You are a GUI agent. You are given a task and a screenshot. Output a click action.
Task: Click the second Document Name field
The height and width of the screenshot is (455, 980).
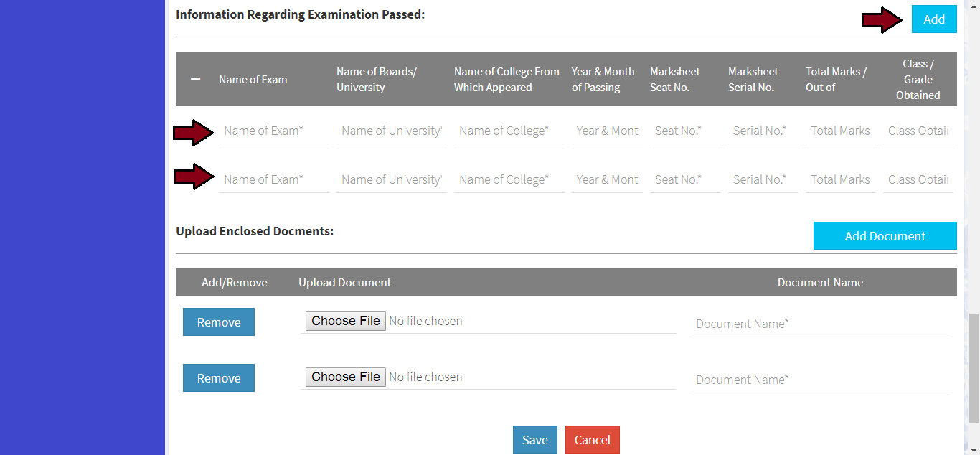point(819,380)
